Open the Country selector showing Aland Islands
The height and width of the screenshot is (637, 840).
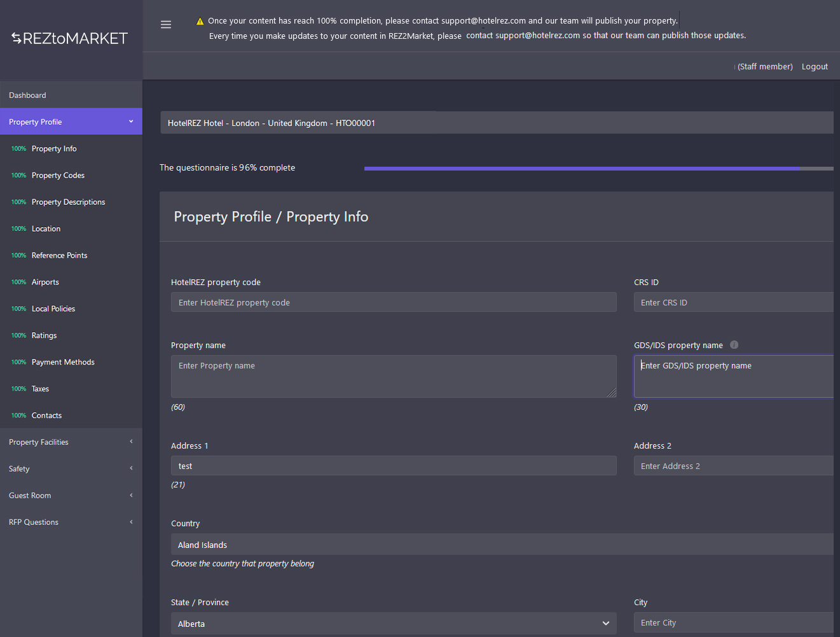pyautogui.click(x=502, y=545)
